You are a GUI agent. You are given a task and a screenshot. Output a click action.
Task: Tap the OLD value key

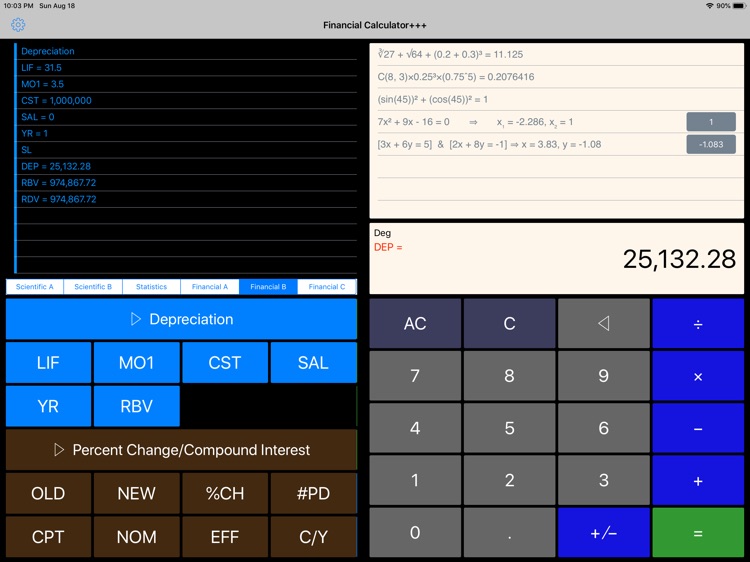[x=48, y=493]
